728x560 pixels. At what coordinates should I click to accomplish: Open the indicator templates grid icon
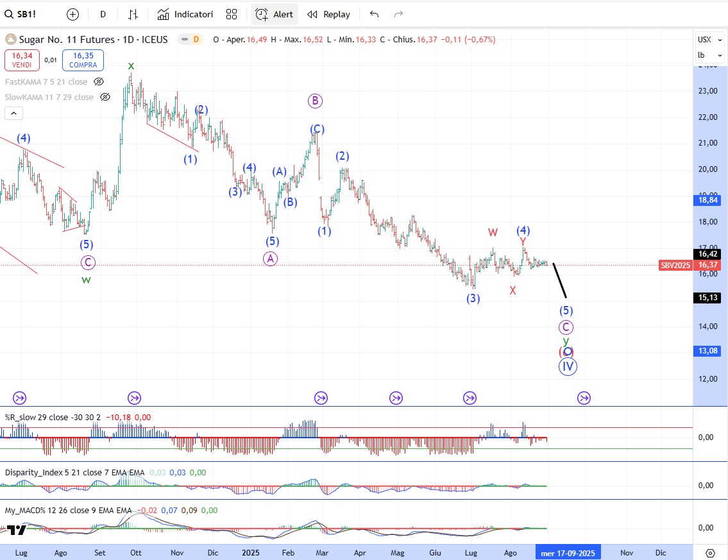tap(232, 14)
